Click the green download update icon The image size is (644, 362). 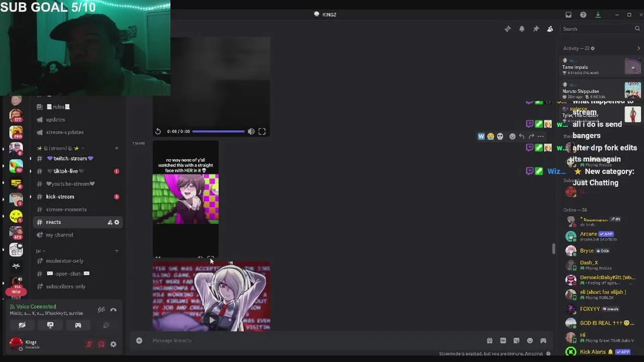coord(598,15)
